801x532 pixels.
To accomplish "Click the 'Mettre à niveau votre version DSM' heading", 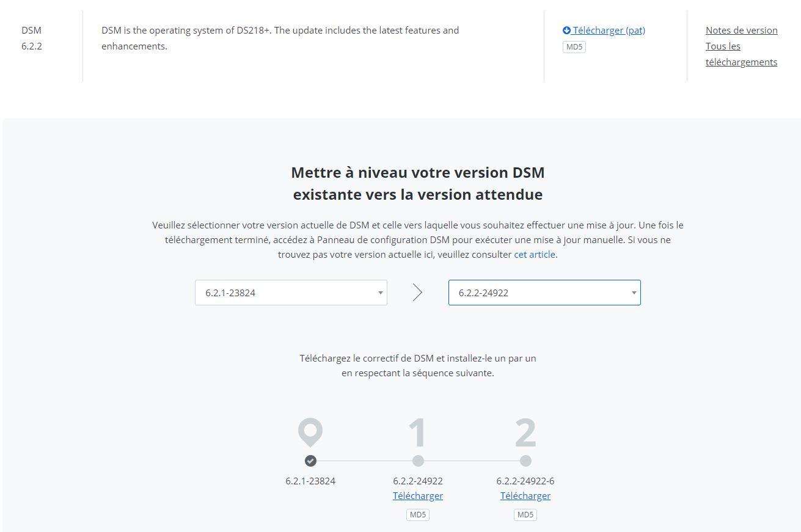I will (418, 183).
